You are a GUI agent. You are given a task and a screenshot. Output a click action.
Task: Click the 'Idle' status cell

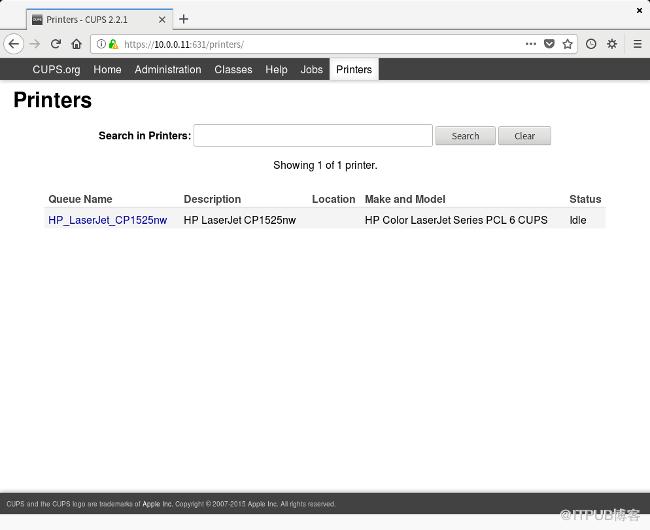[578, 220]
